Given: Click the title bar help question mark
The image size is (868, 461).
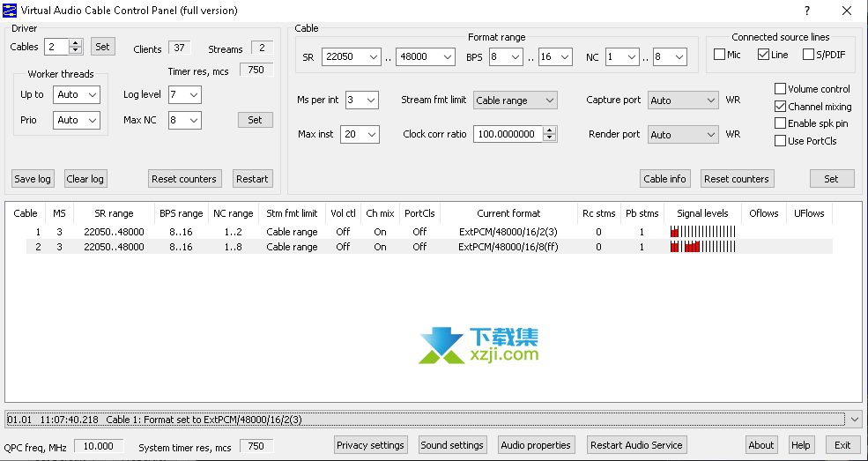Looking at the screenshot, I should pyautogui.click(x=807, y=11).
